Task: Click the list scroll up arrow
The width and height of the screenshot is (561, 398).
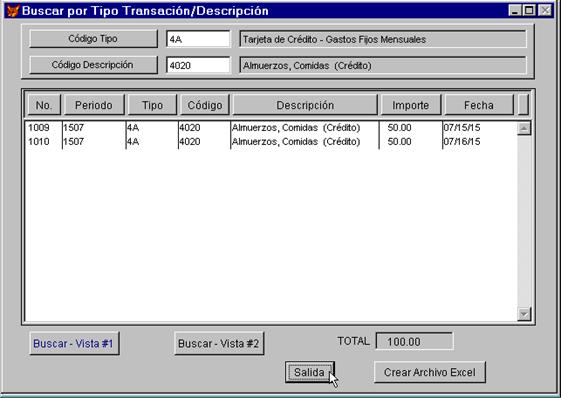Action: coord(524,128)
